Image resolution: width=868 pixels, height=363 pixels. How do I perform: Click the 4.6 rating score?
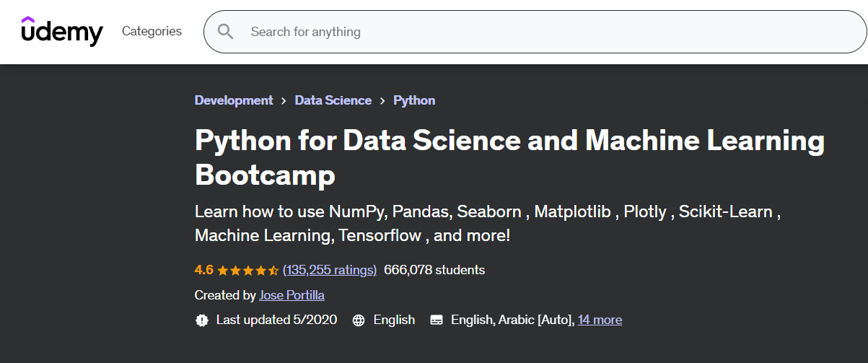click(x=203, y=270)
